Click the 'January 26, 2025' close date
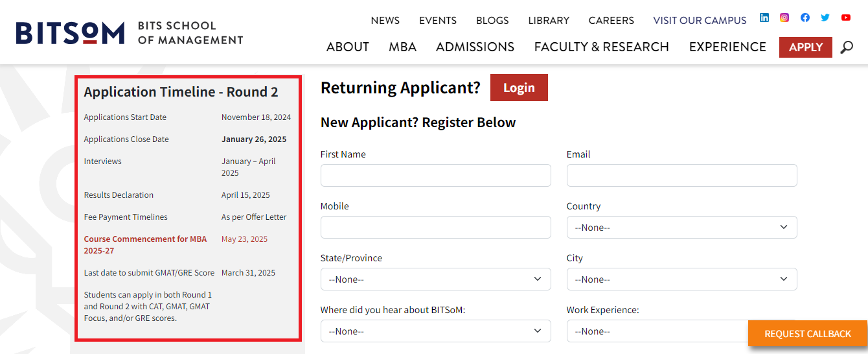Screen dimensions: 868x354 254,139
